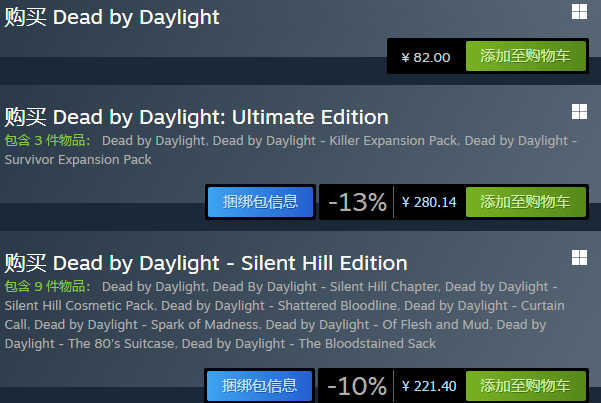Click the ¥ 221.40 bundle price

click(x=429, y=386)
